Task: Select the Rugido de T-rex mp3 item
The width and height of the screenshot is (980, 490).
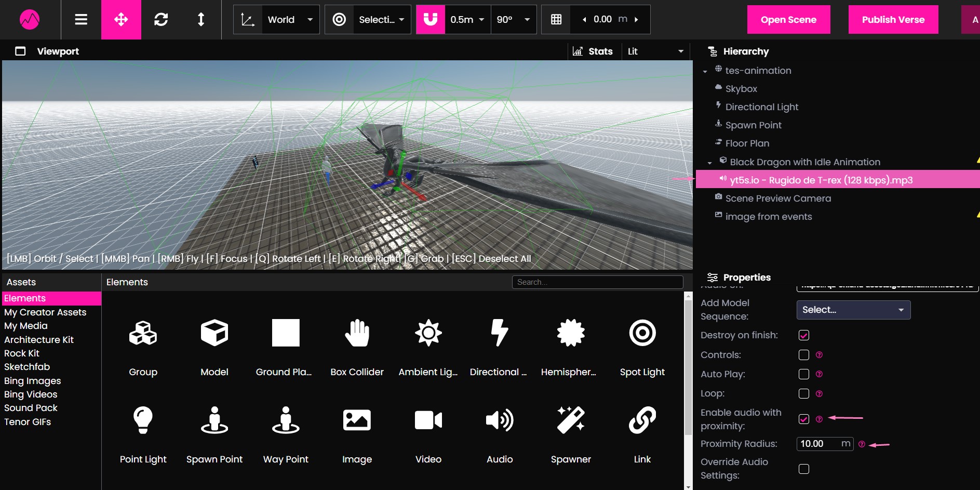Action: click(x=838, y=180)
